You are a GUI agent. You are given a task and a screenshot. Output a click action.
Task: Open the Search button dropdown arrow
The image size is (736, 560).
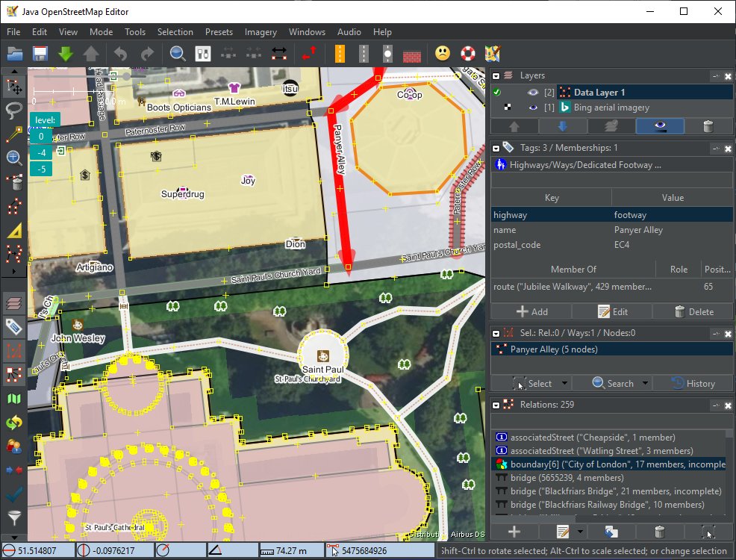646,384
